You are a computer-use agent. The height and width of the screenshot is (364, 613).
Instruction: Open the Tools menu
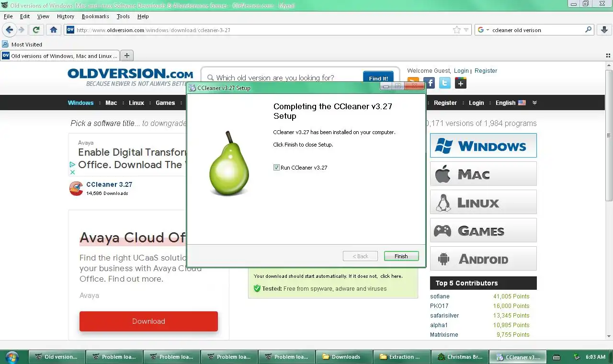coord(123,16)
